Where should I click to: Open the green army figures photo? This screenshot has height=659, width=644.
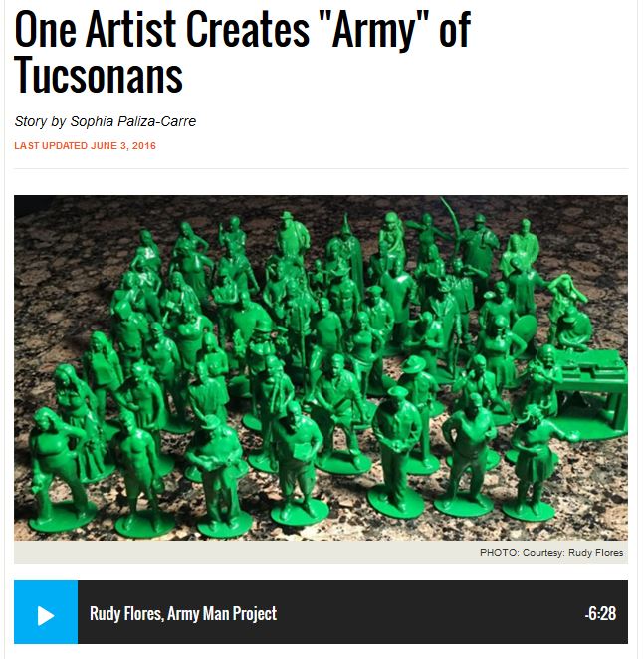point(321,367)
